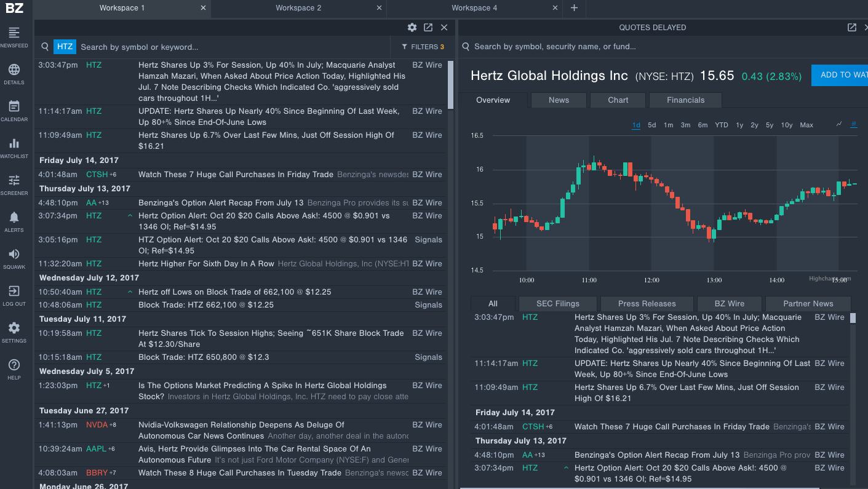The image size is (868, 489).
Task: Expand caret on details panel Hertz Option Alert row
Action: tap(566, 468)
